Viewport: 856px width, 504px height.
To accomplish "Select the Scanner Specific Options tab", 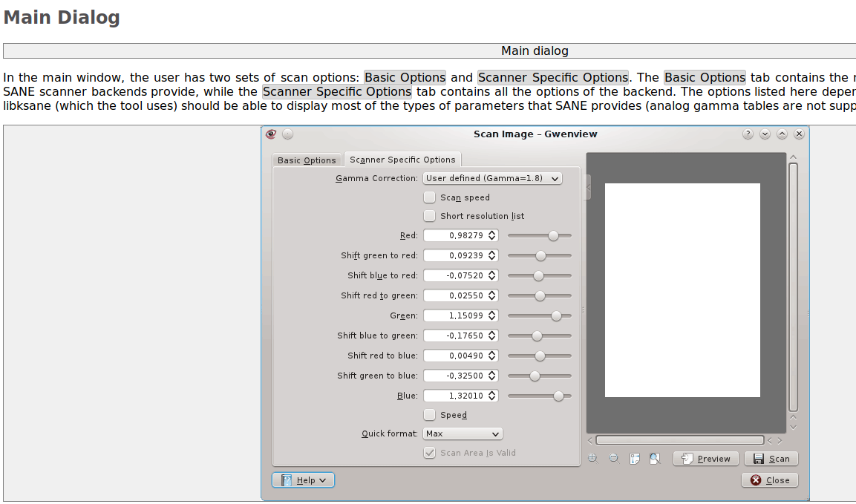I will [x=402, y=160].
